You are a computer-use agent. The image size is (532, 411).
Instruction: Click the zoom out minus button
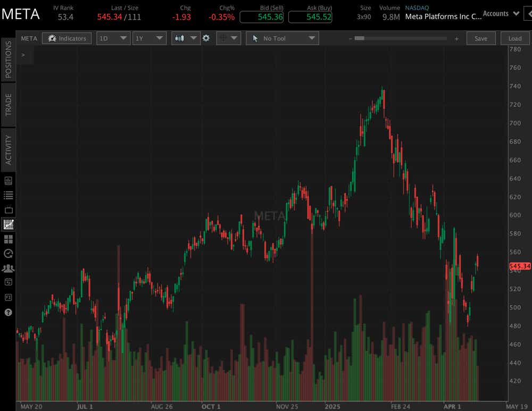pos(350,39)
